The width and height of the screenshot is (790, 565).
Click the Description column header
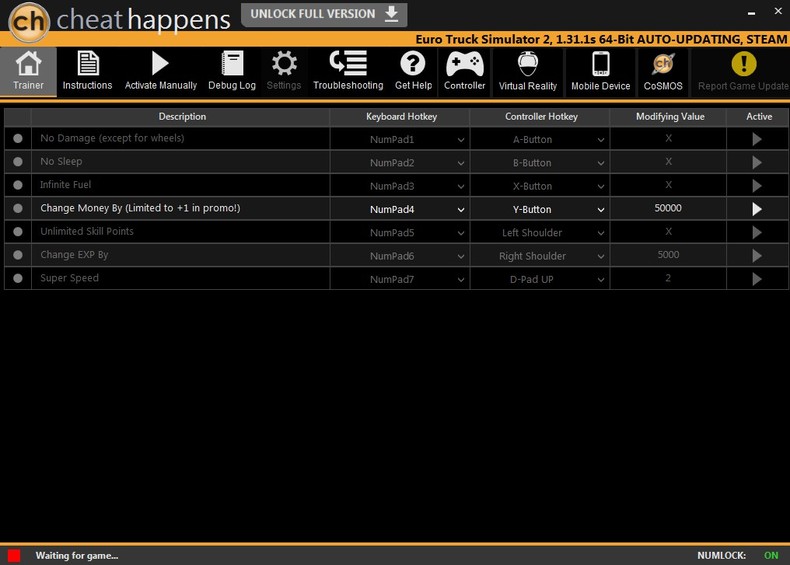click(182, 116)
